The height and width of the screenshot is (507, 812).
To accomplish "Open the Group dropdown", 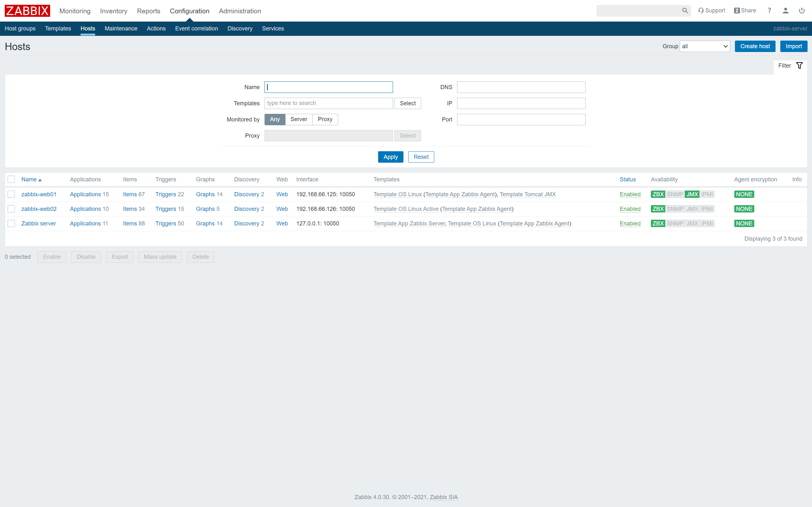I will pyautogui.click(x=705, y=46).
